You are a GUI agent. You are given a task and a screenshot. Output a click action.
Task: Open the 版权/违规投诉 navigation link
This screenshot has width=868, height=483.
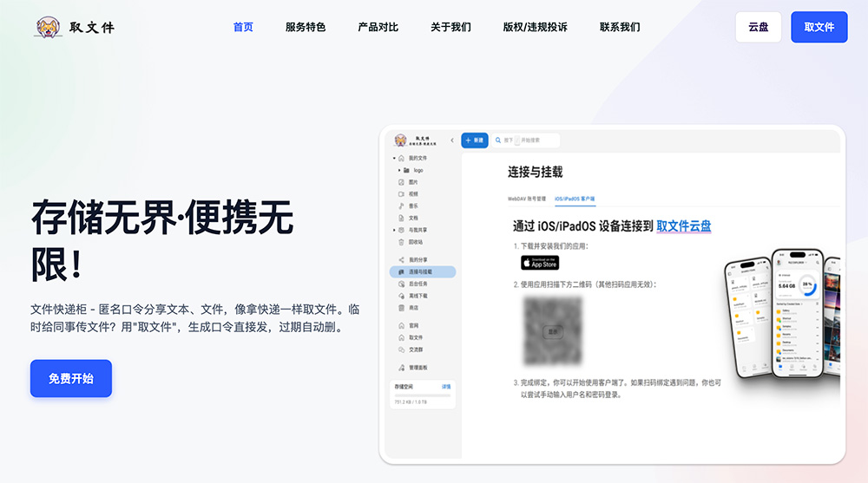pyautogui.click(x=536, y=27)
